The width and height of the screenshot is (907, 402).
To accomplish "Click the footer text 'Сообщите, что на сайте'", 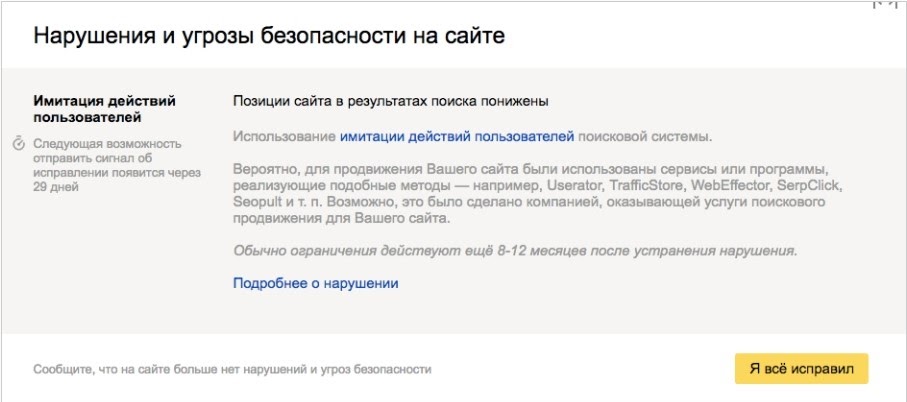I will (232, 369).
